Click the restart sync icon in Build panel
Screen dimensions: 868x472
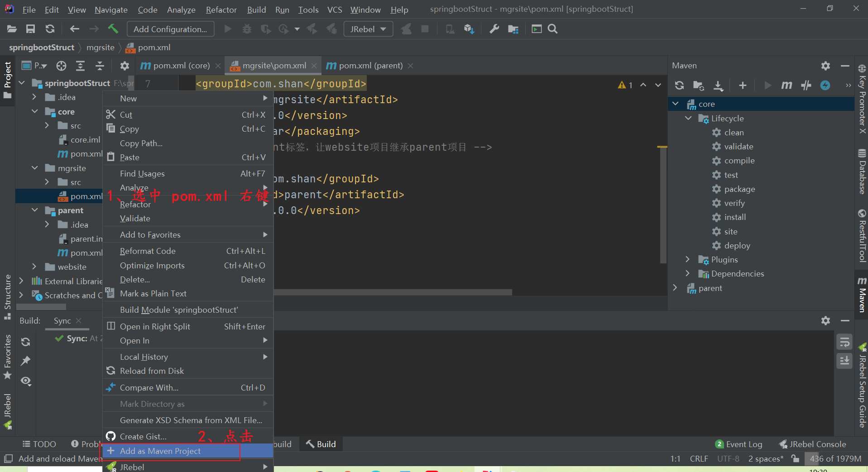point(26,342)
